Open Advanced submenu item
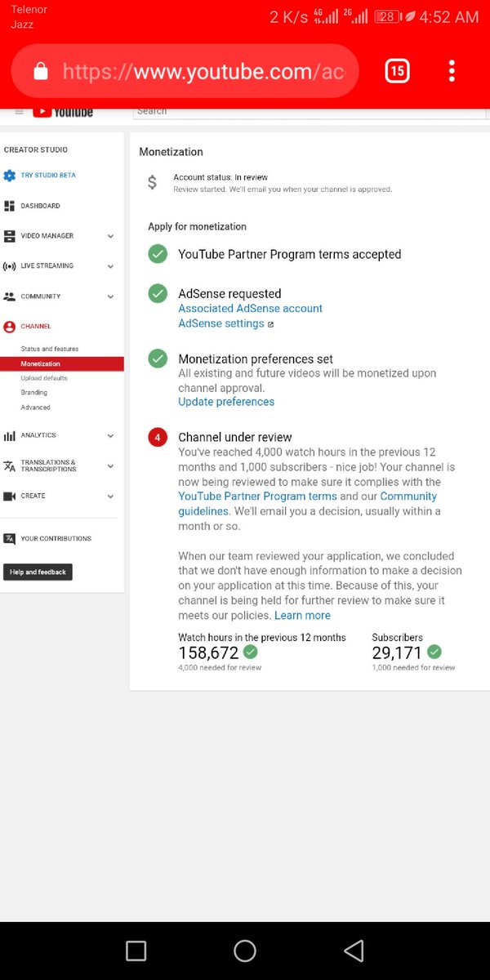The image size is (490, 980). coord(36,408)
